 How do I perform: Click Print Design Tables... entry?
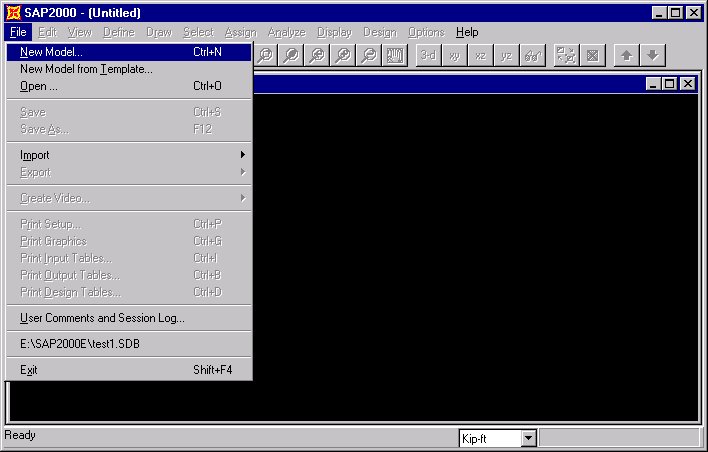coord(129,292)
